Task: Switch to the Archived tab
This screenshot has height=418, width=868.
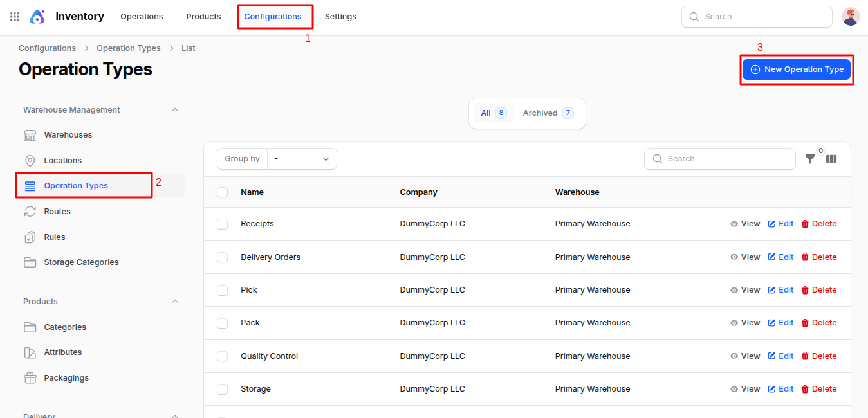Action: point(547,113)
